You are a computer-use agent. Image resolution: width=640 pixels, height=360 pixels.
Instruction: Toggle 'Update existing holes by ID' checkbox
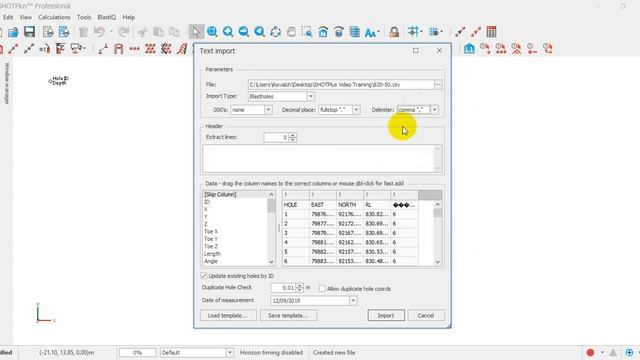coord(204,276)
